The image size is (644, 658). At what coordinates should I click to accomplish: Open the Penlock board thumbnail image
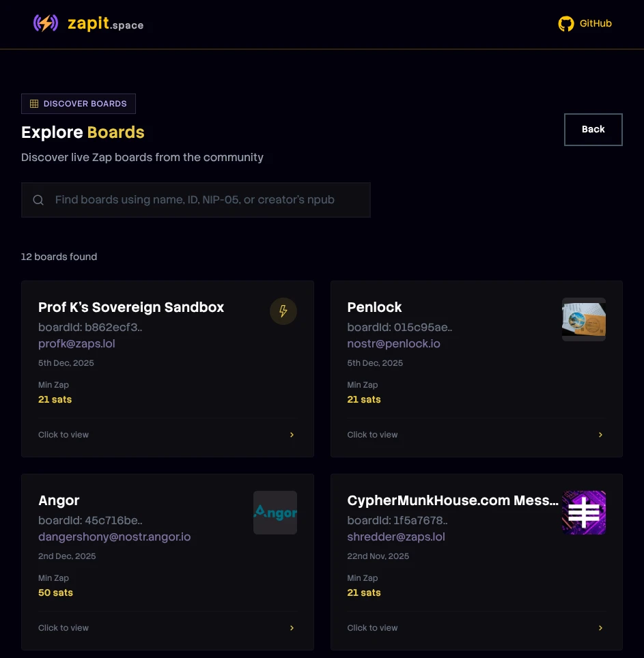pyautogui.click(x=584, y=319)
